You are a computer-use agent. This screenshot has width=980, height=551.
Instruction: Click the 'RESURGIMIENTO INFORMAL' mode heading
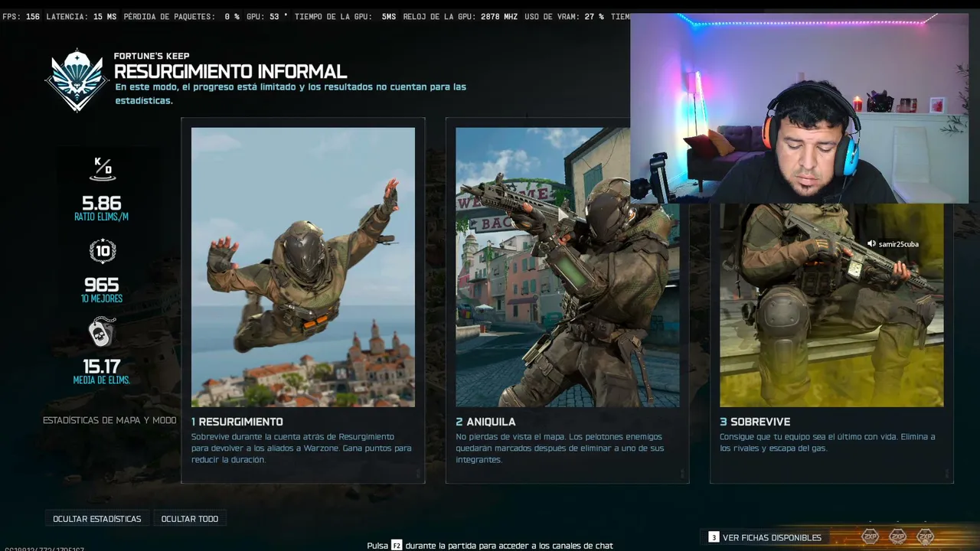coord(230,72)
